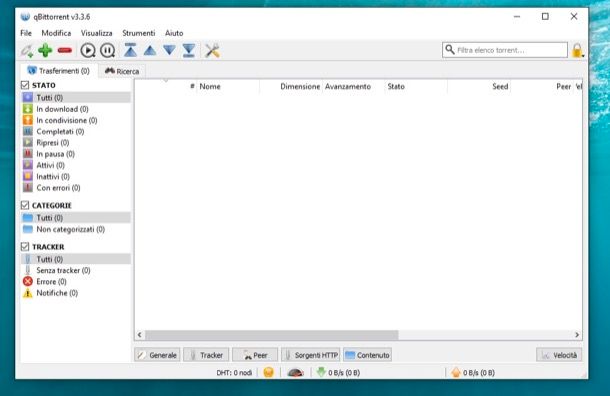The width and height of the screenshot is (610, 396).
Task: Toggle the TRACKER section checkbox
Action: [25, 247]
